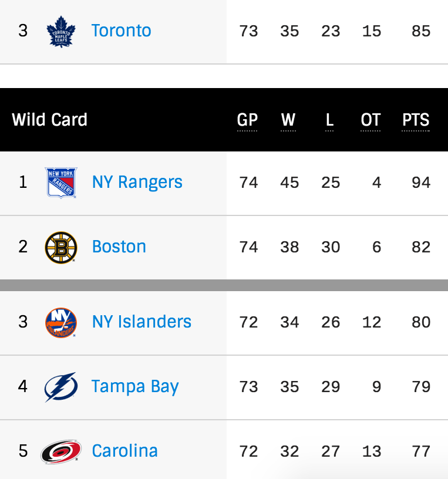The image size is (448, 479).
Task: Click the Carolina Hurricanes logo
Action: coord(61,451)
